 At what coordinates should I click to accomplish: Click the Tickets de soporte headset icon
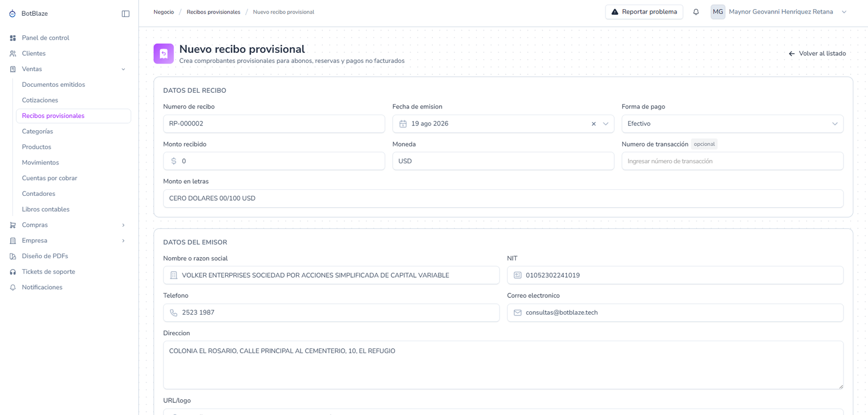coord(13,272)
